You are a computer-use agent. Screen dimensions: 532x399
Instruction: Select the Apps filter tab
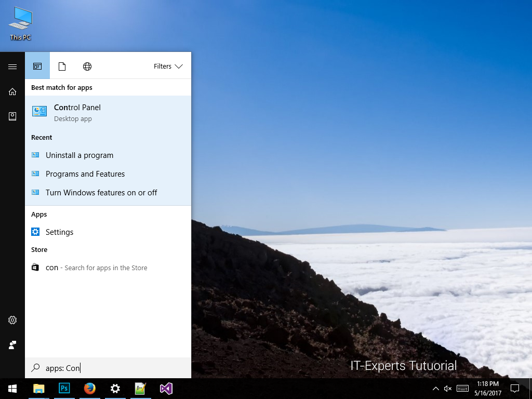coord(37,66)
